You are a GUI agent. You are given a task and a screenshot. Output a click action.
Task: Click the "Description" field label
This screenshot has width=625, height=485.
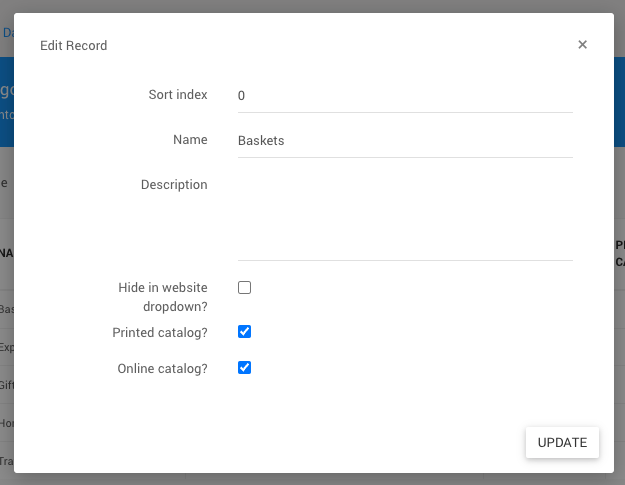[174, 185]
